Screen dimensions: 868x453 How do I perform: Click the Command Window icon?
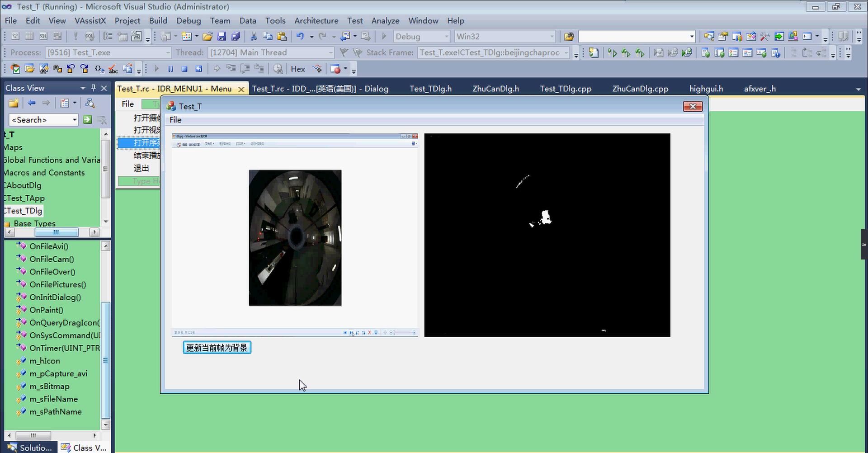[x=807, y=37]
